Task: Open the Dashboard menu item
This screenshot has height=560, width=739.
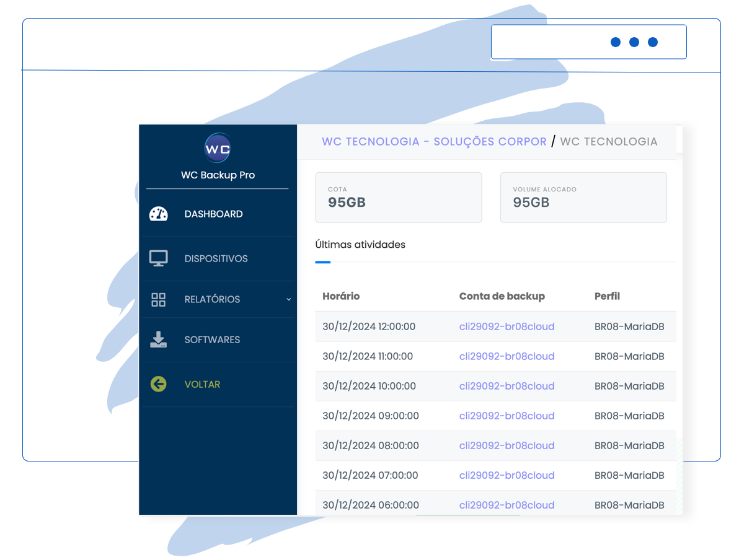Action: coord(213,214)
